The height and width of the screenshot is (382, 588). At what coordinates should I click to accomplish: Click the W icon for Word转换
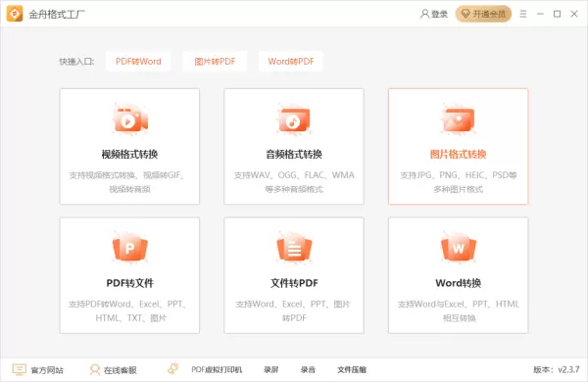tap(459, 248)
